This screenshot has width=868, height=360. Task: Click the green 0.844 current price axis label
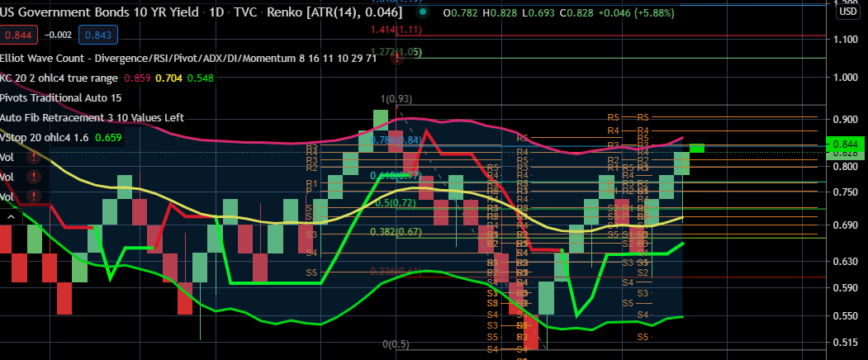[845, 144]
